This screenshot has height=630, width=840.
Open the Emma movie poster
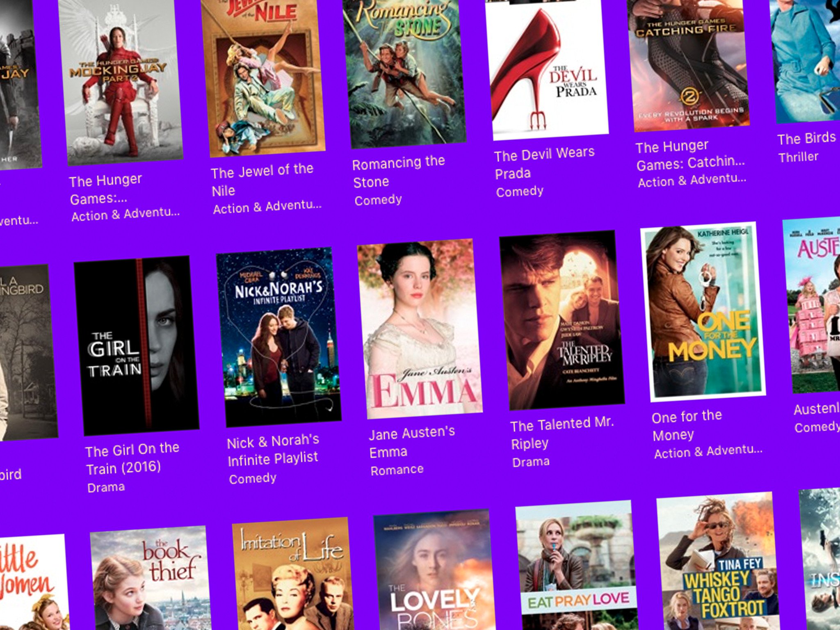click(420, 329)
